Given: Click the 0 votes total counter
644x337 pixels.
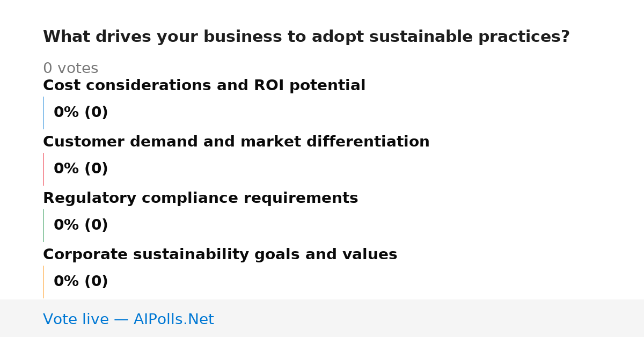Looking at the screenshot, I should coord(70,69).
